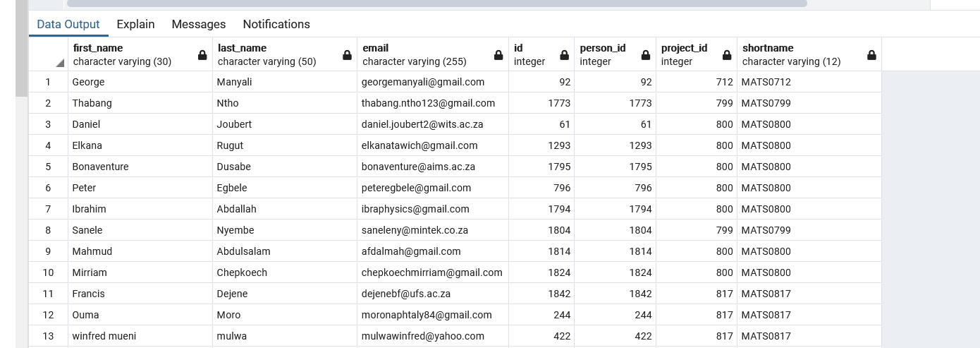Select row number 1

click(x=48, y=82)
